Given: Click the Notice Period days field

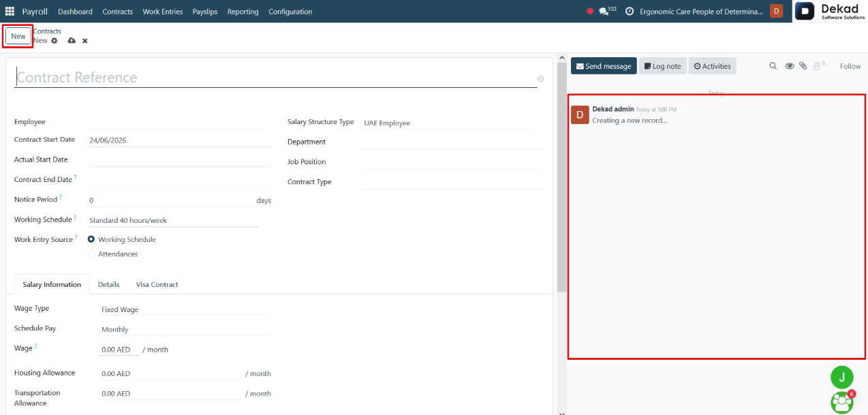Looking at the screenshot, I should 170,200.
